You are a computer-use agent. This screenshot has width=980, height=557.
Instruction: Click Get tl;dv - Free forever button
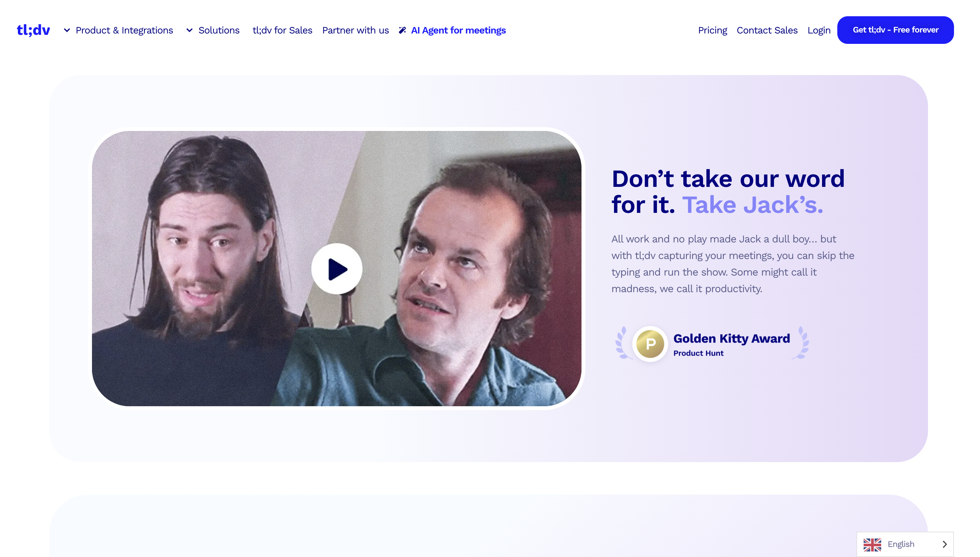click(895, 30)
